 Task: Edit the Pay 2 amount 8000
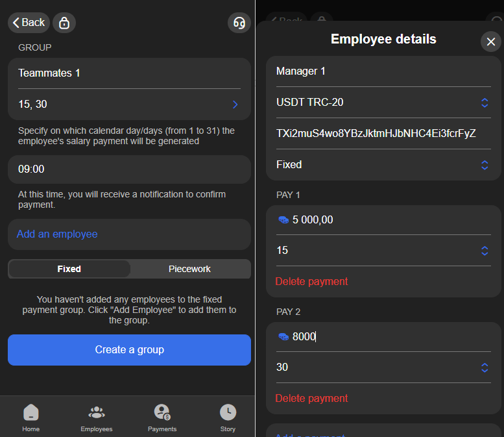click(383, 336)
